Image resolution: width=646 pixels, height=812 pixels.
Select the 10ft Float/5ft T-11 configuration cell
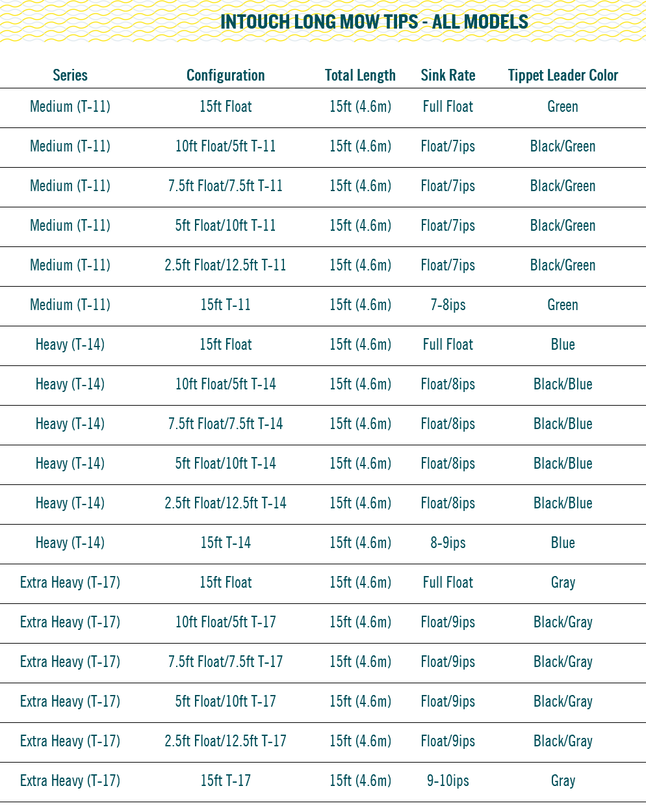[x=226, y=146]
